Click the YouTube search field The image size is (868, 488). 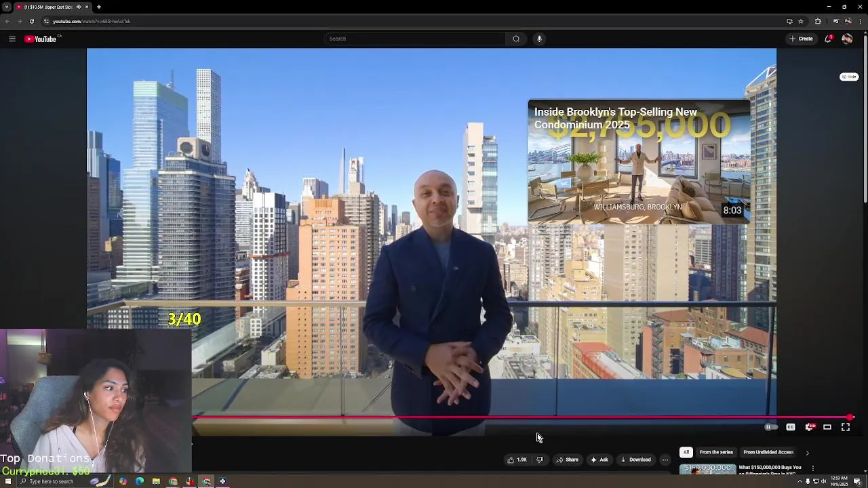pyautogui.click(x=415, y=39)
